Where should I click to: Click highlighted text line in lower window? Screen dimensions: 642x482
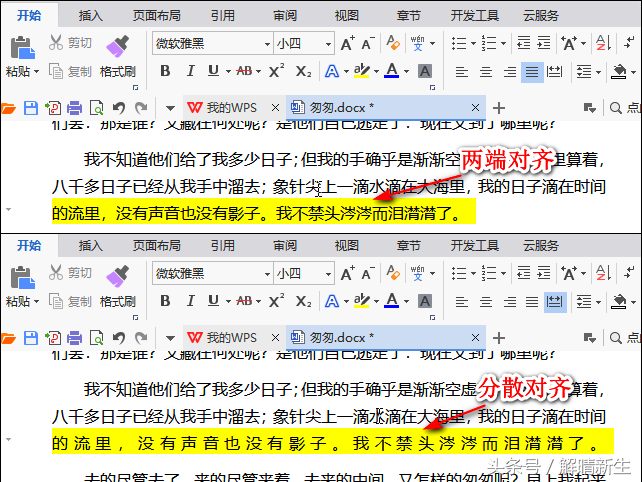[x=332, y=441]
